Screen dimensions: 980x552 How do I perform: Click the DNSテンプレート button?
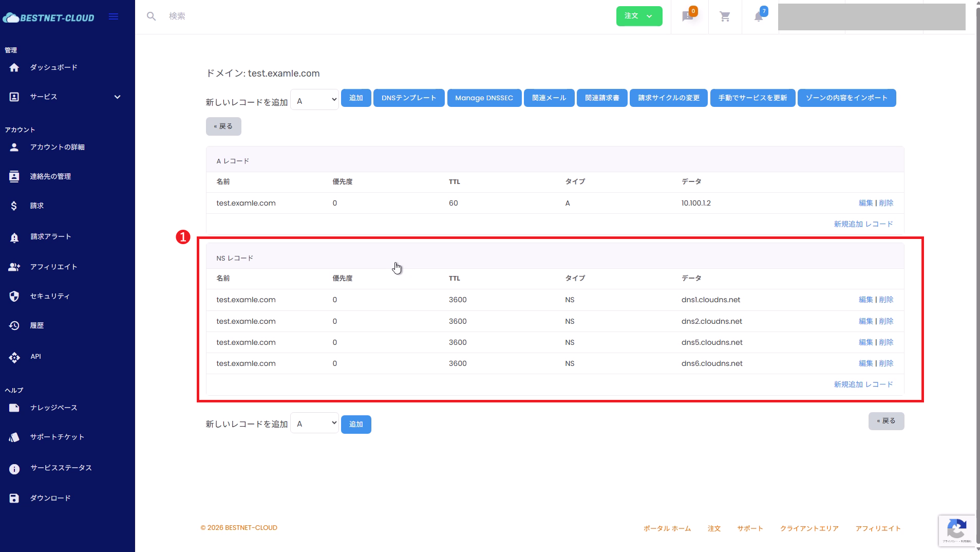pyautogui.click(x=408, y=98)
